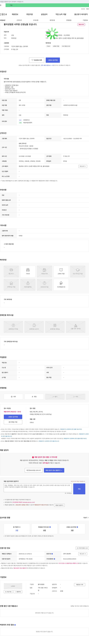Viewport: 89px width, 644px height.
Task: Click the blue 전송 button
Action: coord(79,489)
